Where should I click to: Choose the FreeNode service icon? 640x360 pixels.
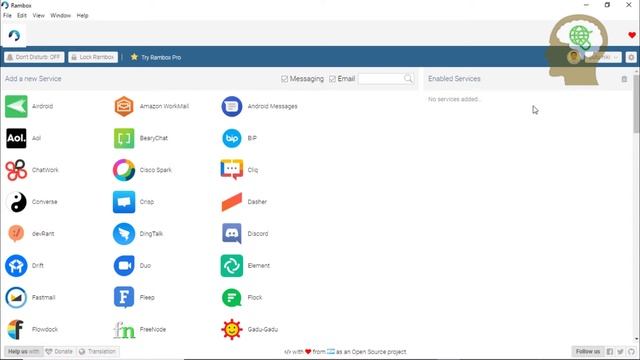[124, 329]
